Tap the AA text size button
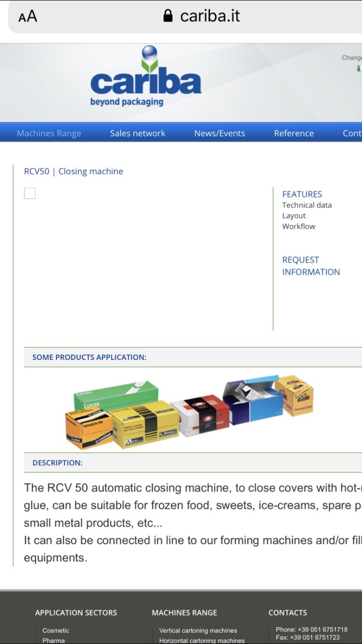The image size is (362, 644). (28, 16)
